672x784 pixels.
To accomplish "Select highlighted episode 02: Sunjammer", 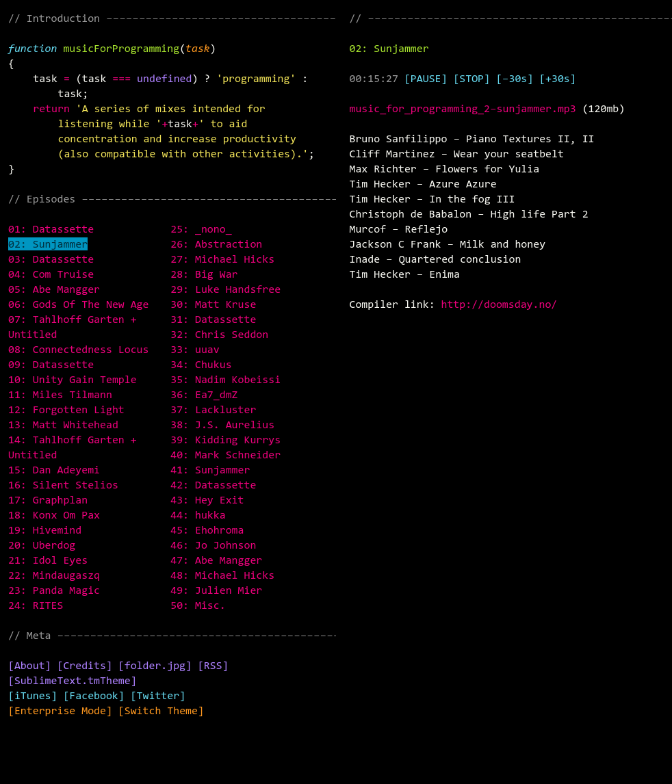I will [x=48, y=244].
